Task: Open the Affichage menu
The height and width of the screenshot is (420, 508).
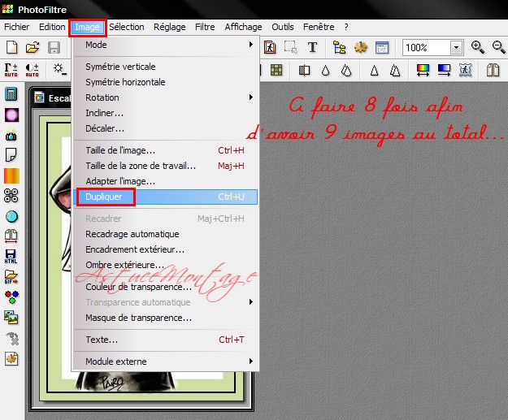Action: (243, 27)
